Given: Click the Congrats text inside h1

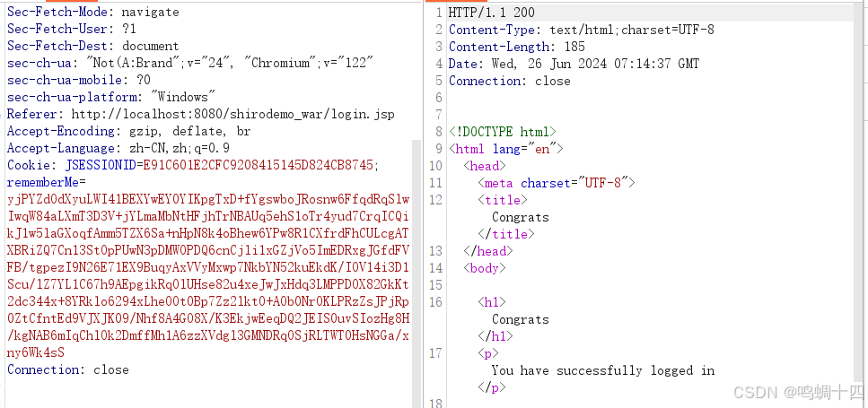Looking at the screenshot, I should [x=521, y=319].
